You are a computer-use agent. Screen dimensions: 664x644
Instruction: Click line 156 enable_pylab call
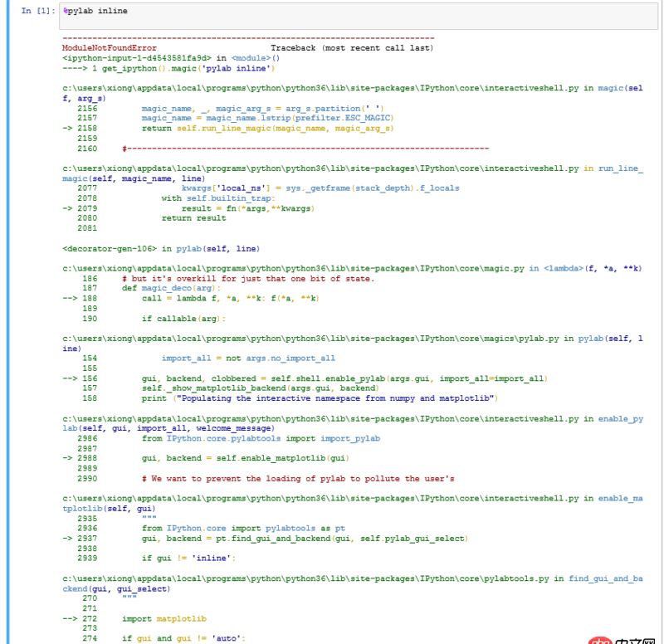[344, 378]
